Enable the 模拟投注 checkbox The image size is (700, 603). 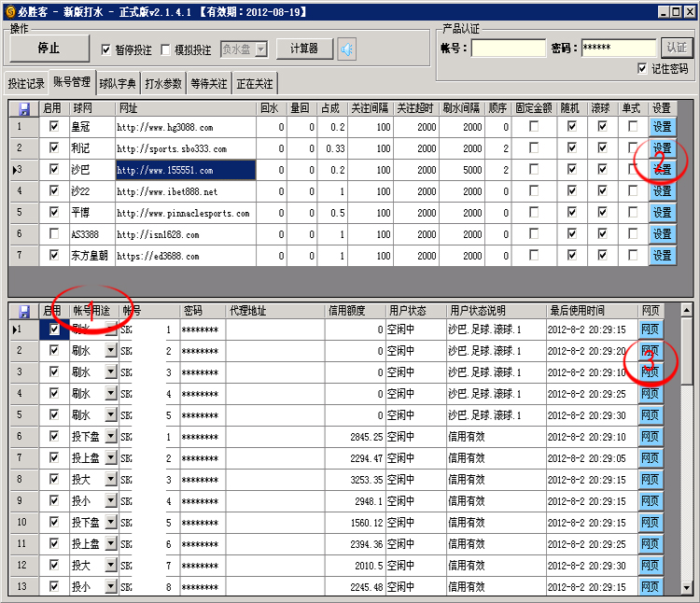tap(166, 49)
